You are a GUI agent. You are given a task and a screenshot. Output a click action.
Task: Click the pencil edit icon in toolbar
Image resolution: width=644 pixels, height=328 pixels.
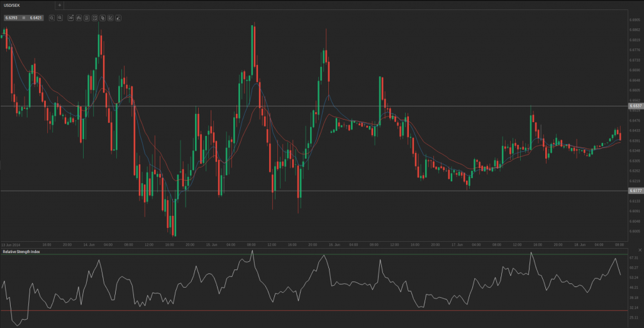(x=118, y=18)
